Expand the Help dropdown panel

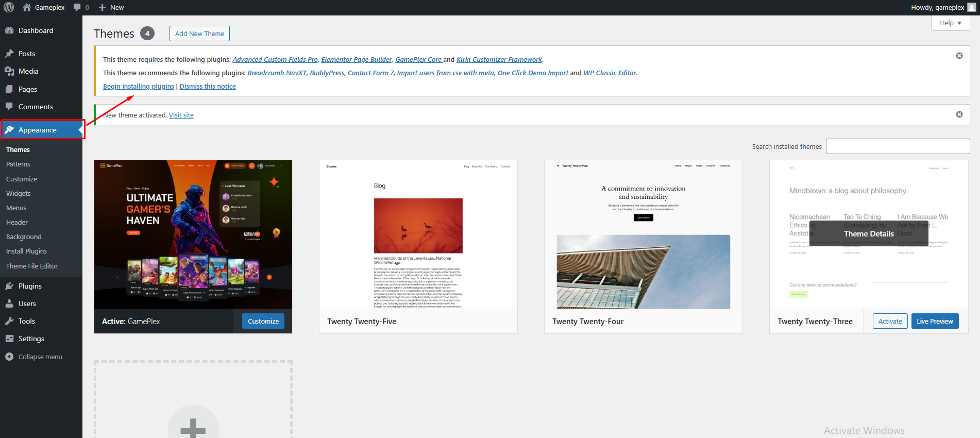click(x=950, y=23)
